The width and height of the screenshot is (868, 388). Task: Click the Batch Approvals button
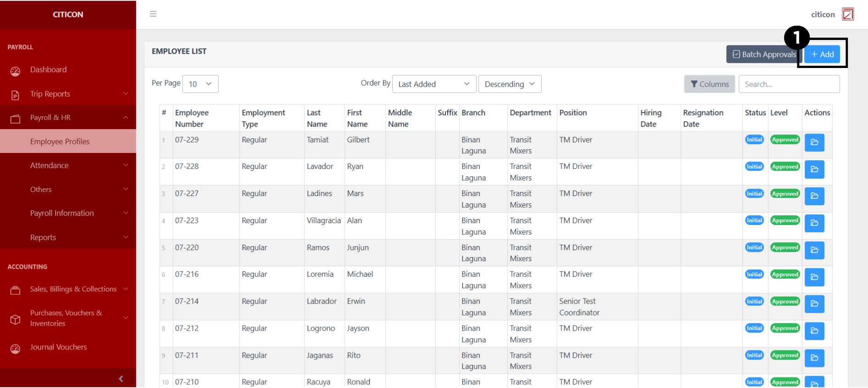(x=764, y=54)
